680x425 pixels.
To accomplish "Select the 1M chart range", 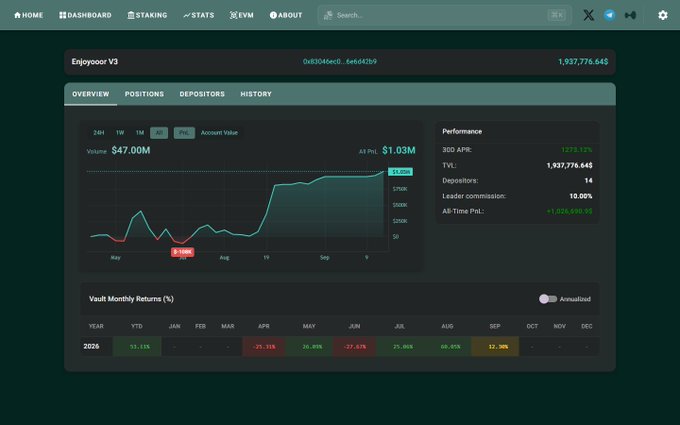I will point(140,133).
